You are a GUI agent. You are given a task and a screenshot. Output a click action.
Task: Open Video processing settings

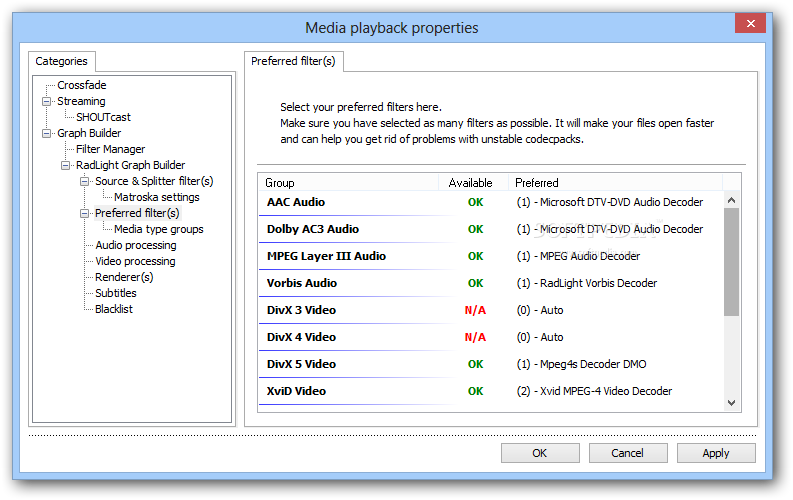tap(136, 261)
